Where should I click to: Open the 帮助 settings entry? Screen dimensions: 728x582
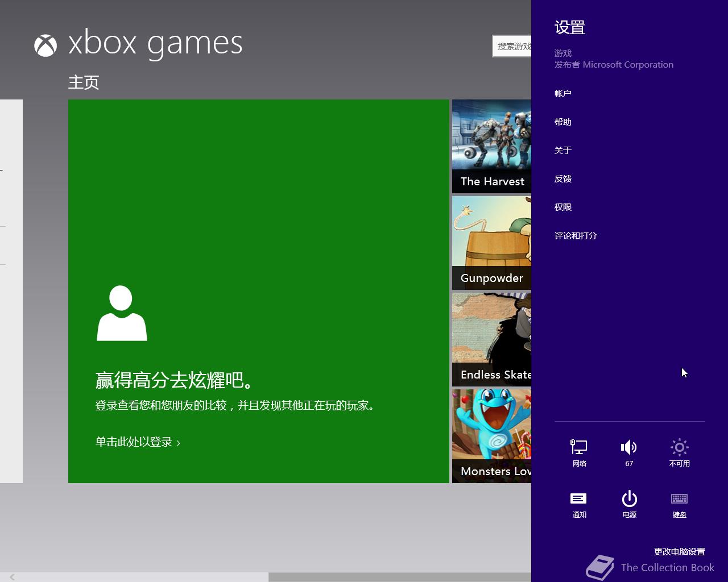point(563,122)
